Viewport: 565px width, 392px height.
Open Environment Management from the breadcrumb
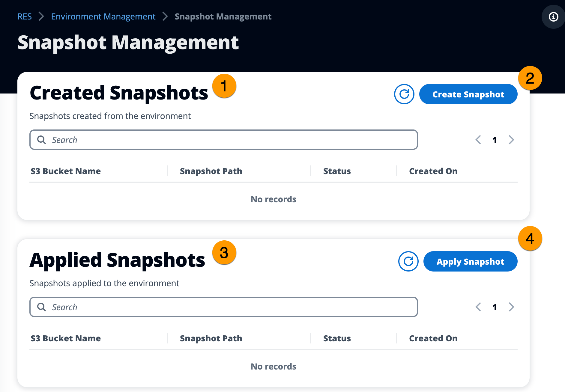103,16
